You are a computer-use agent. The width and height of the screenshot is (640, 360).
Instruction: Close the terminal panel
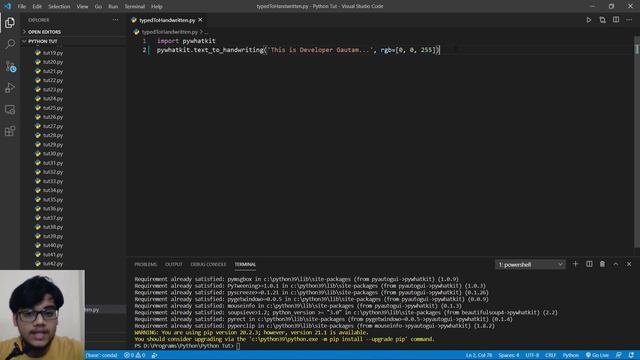[629, 264]
